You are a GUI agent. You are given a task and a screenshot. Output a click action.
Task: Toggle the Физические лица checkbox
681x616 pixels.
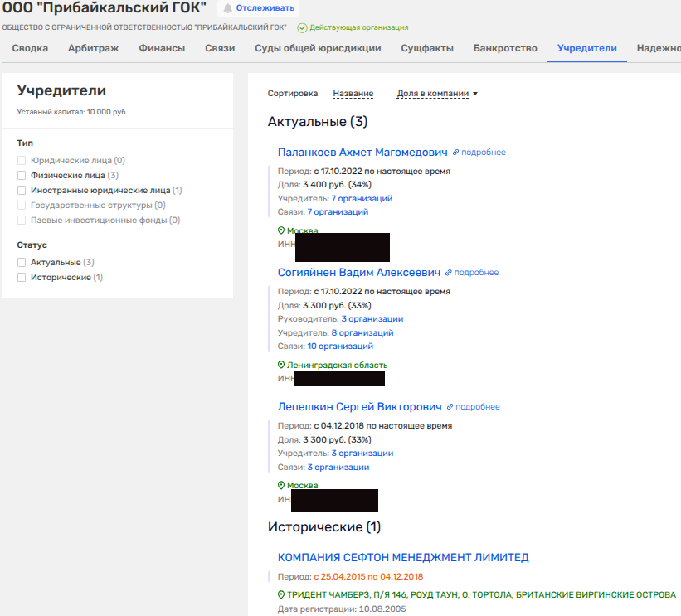coord(22,176)
